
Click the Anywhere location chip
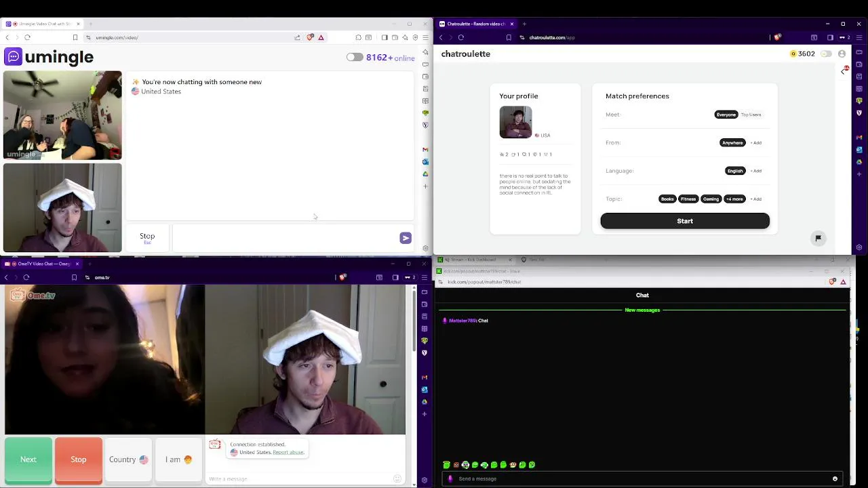[x=732, y=142]
